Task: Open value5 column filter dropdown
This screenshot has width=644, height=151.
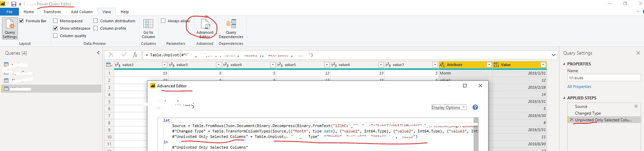Action: click(327, 65)
